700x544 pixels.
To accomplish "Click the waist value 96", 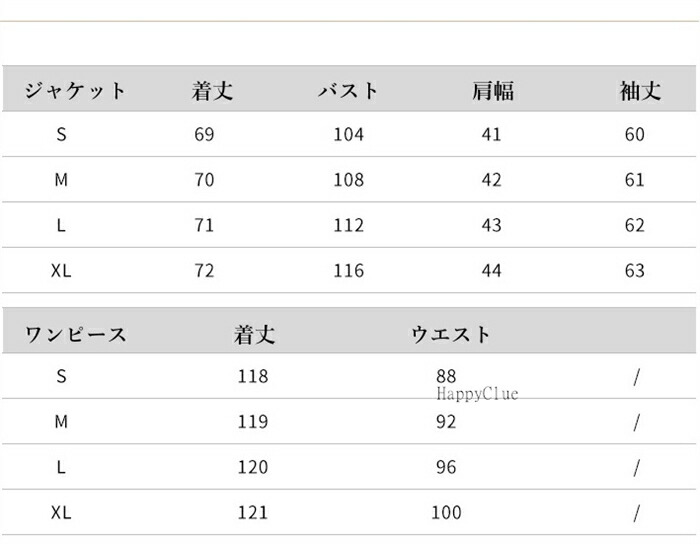I will point(446,467).
